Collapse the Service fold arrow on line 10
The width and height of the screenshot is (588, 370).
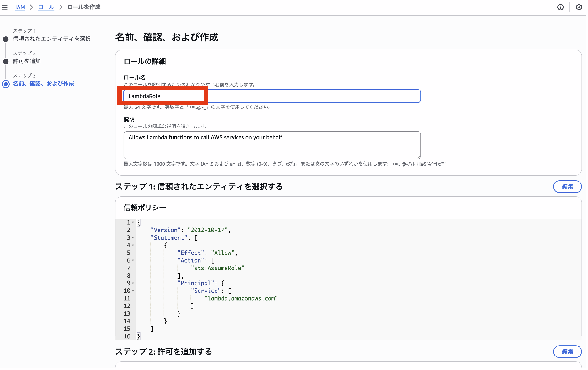coord(133,291)
